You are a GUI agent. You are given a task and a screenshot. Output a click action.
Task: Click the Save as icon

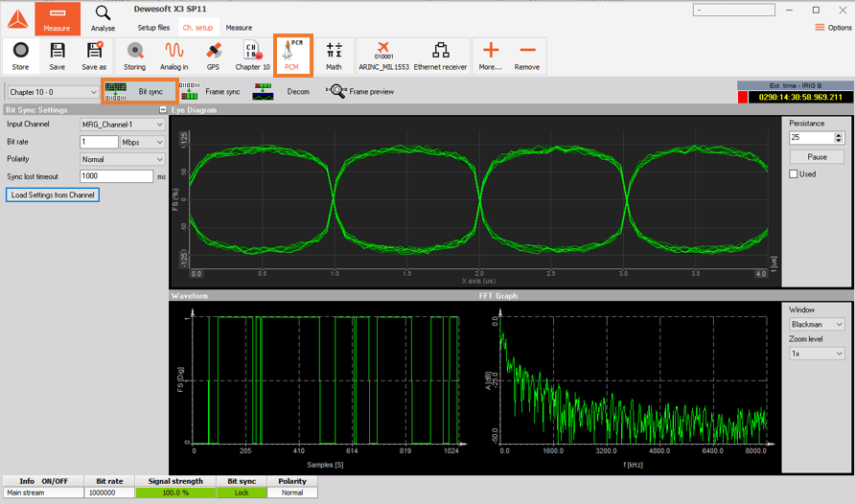(94, 57)
